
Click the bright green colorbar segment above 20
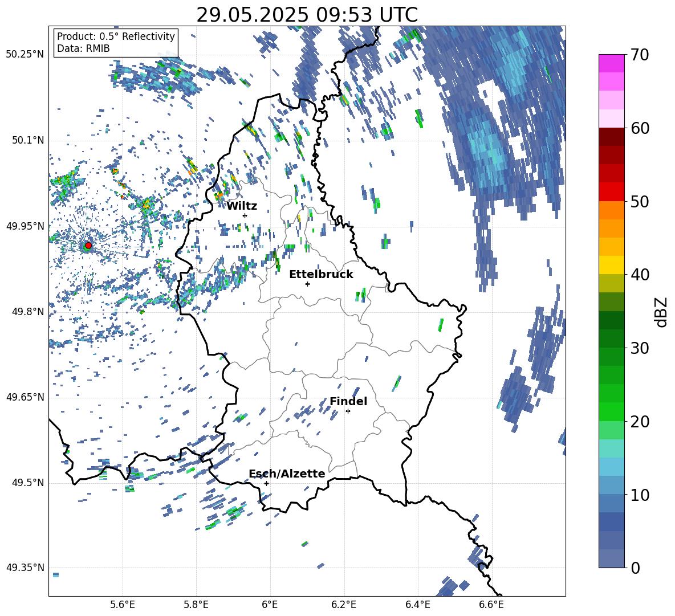click(611, 411)
